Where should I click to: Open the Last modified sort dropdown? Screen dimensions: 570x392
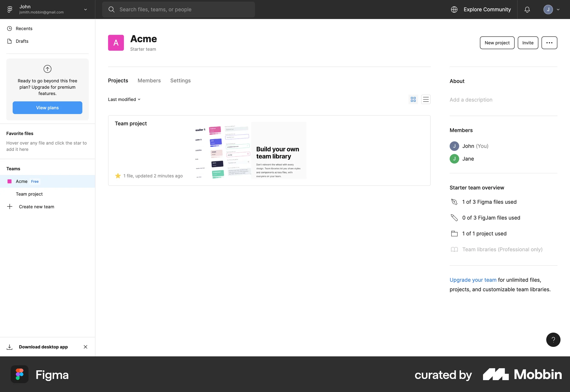tap(124, 99)
